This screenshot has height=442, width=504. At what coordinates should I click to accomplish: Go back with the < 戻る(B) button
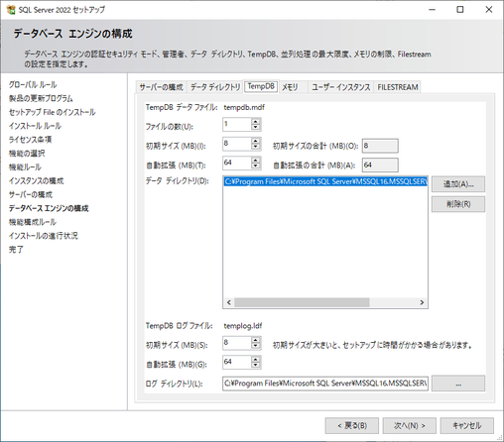tap(352, 425)
